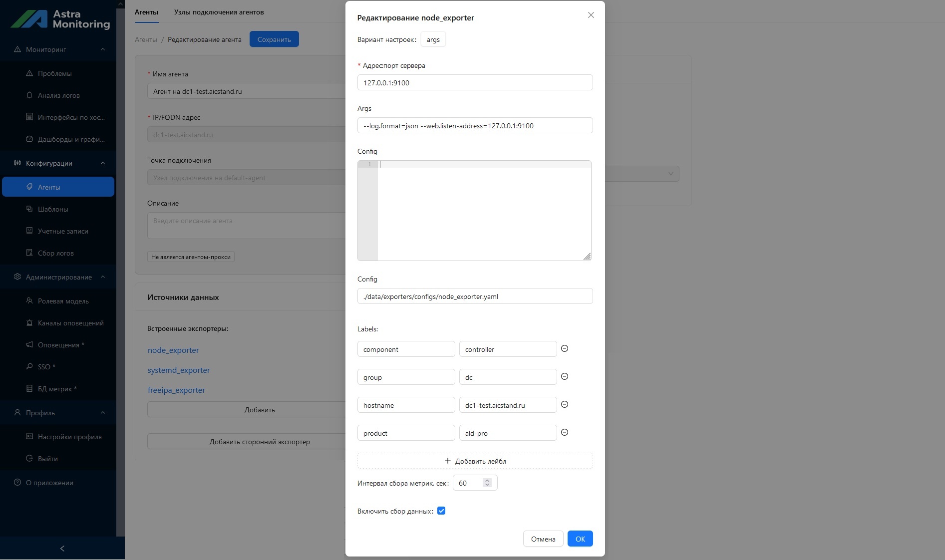The width and height of the screenshot is (945, 560).
Task: Click the SSO key icon
Action: pyautogui.click(x=29, y=367)
